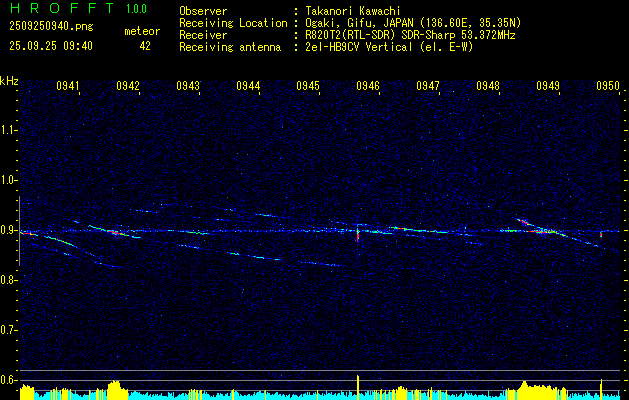Click the Receiving antenna label
629x400 pixels.
point(230,47)
